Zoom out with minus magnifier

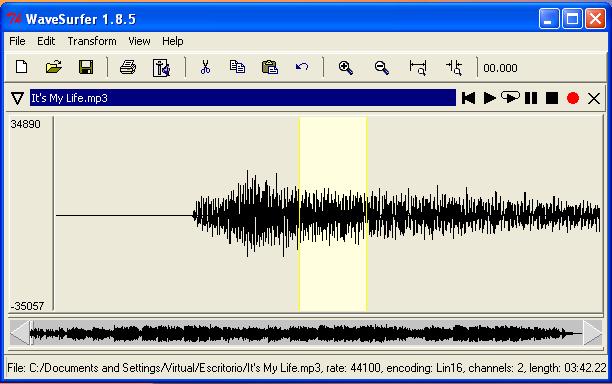[381, 68]
